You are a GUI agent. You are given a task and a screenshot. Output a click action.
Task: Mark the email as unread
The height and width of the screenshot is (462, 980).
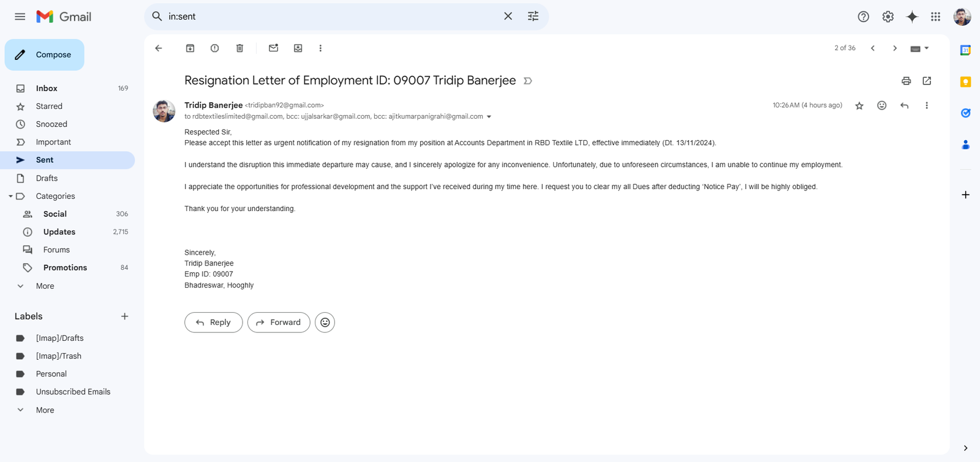pos(273,48)
